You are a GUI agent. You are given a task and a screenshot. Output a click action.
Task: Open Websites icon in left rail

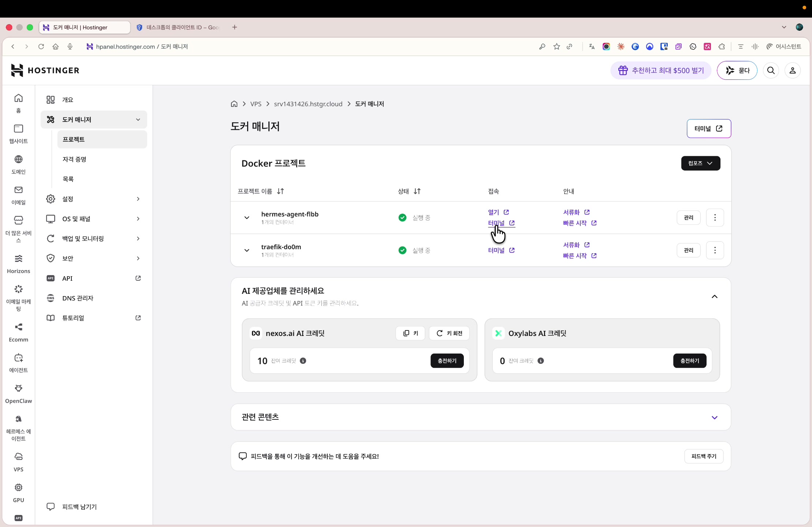pos(18,128)
